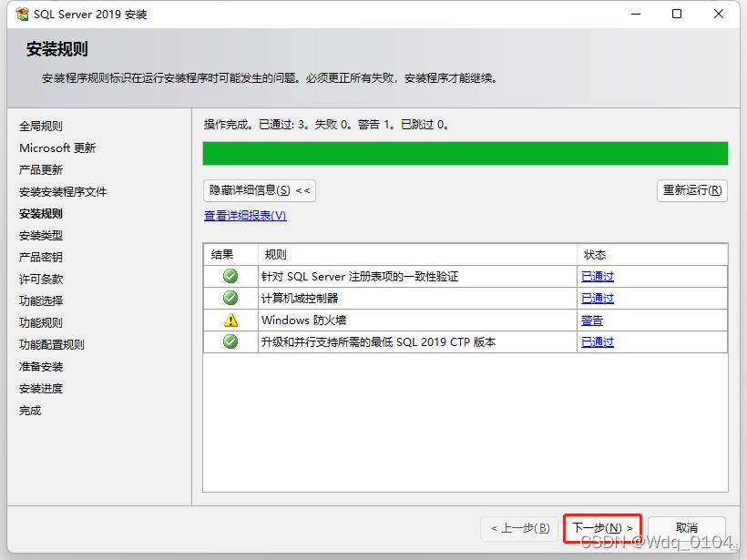Open 已通过 link for 计算机域控制器
Image resolution: width=747 pixels, height=560 pixels.
(598, 299)
